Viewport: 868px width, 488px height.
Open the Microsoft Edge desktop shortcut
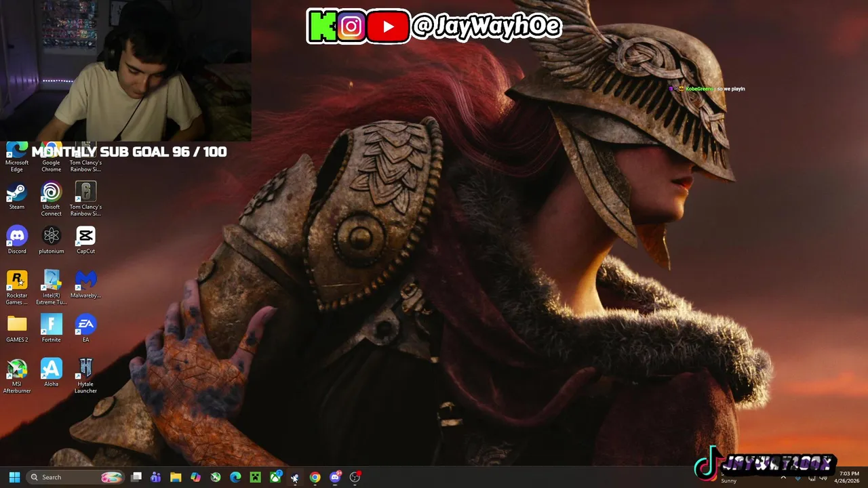coord(17,157)
